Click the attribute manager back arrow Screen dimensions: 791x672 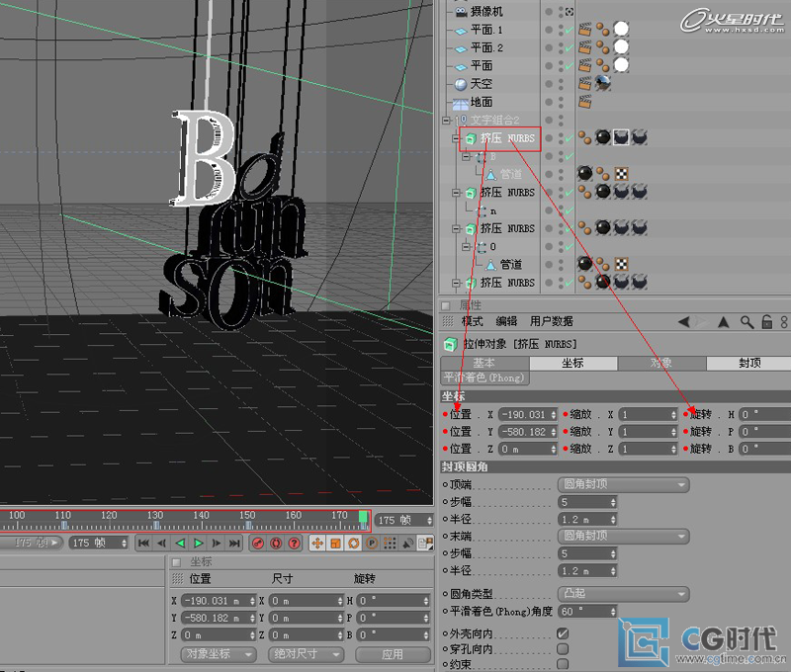coord(683,321)
